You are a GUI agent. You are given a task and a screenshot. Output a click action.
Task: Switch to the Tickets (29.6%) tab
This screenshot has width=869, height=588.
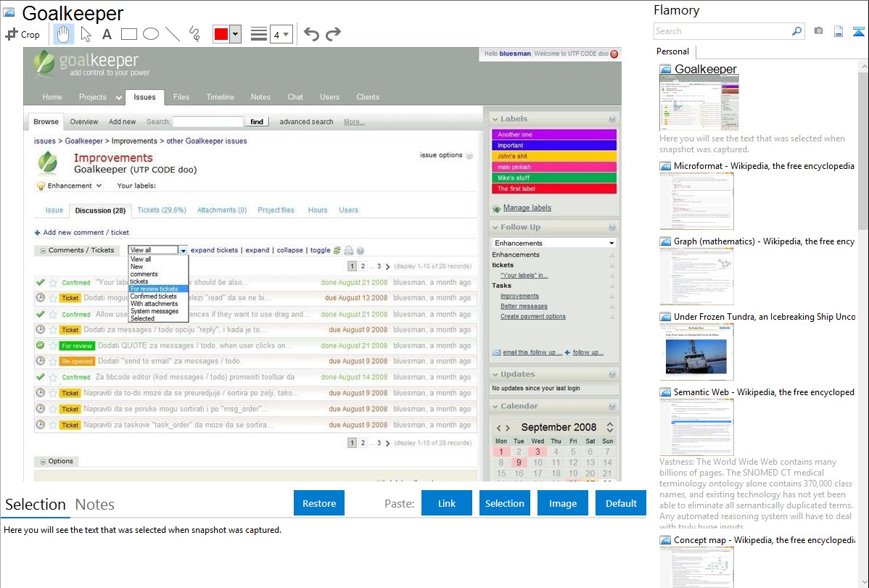[162, 210]
